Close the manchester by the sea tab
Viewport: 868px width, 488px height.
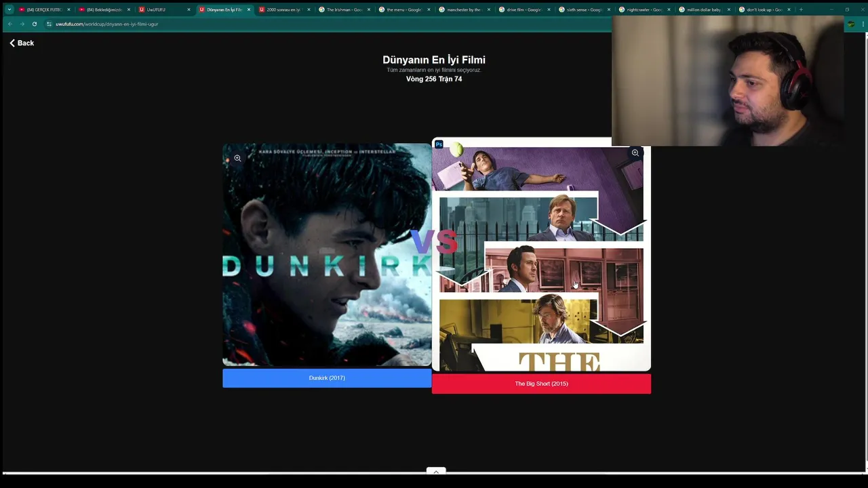[488, 9]
